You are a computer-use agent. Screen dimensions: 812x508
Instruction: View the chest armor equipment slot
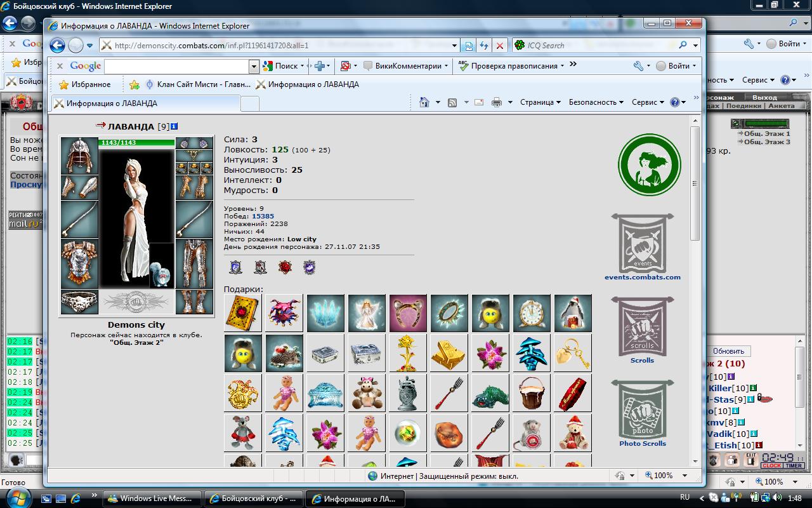tap(79, 264)
